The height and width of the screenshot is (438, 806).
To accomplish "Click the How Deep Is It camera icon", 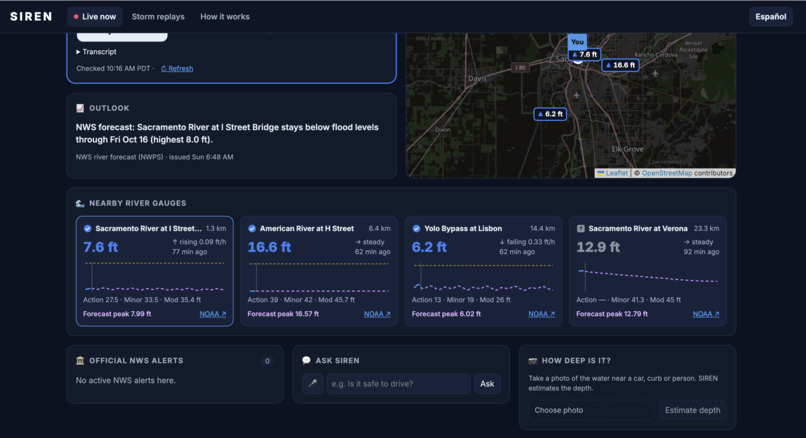I will (x=533, y=361).
